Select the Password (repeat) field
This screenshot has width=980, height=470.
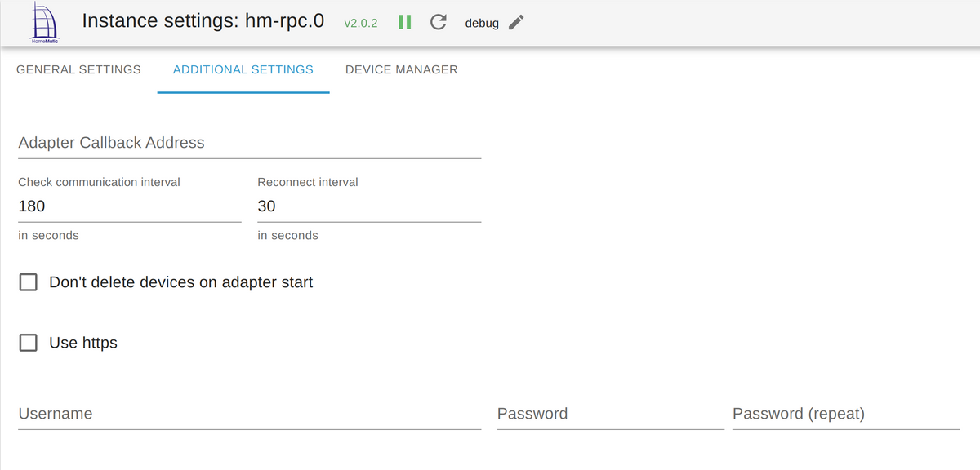846,414
